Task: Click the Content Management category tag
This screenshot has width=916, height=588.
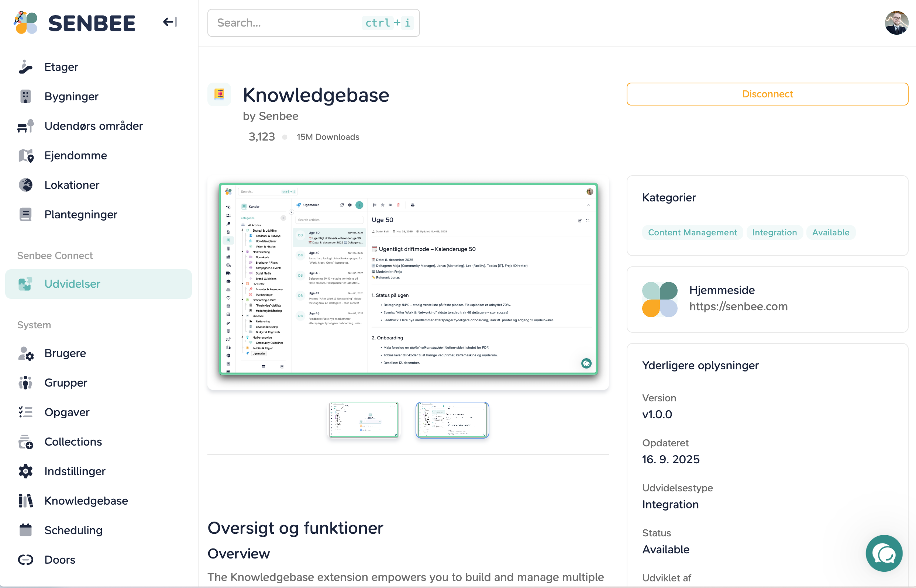Action: (x=692, y=232)
